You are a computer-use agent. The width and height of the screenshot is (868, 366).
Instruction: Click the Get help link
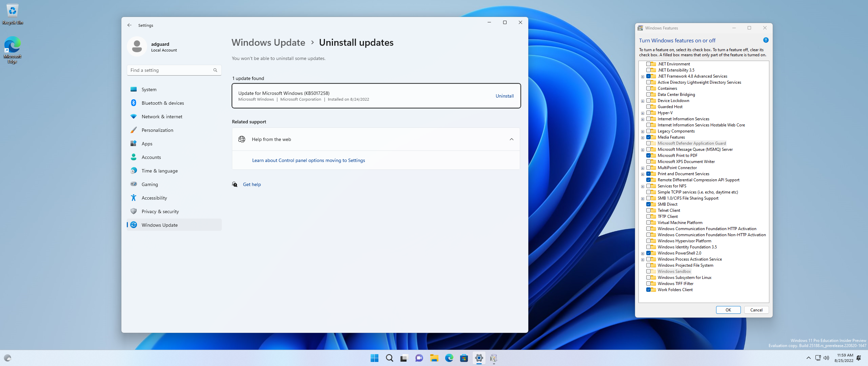[x=252, y=184]
